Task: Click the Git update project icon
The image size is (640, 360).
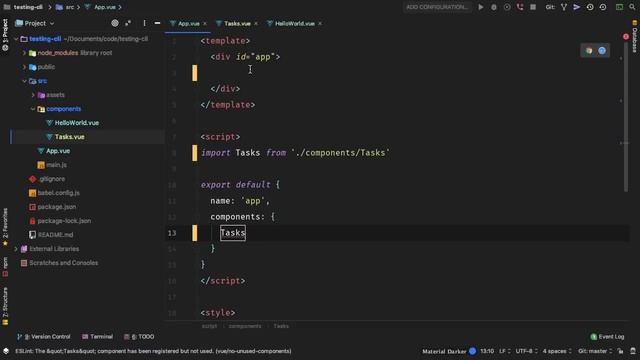Action: pyautogui.click(x=564, y=7)
